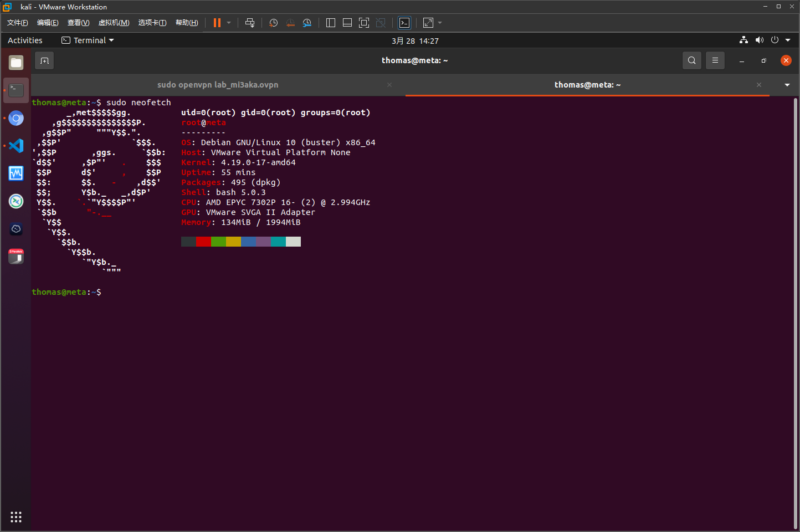Open the clock showing 3月 28 14:27
800x532 pixels.
(415, 41)
